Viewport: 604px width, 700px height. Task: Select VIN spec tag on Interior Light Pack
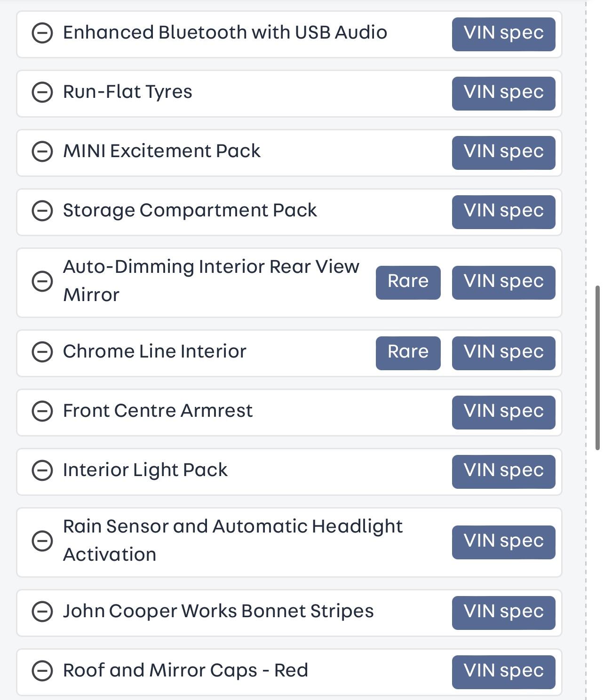click(x=503, y=471)
